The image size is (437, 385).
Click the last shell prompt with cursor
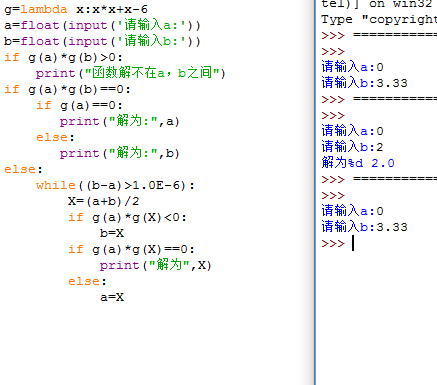point(338,244)
